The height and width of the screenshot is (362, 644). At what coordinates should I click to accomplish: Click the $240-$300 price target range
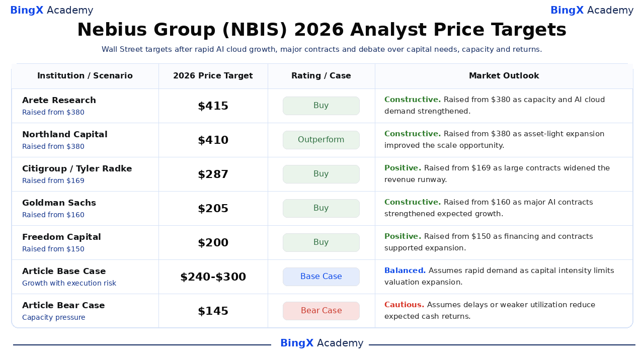213,277
